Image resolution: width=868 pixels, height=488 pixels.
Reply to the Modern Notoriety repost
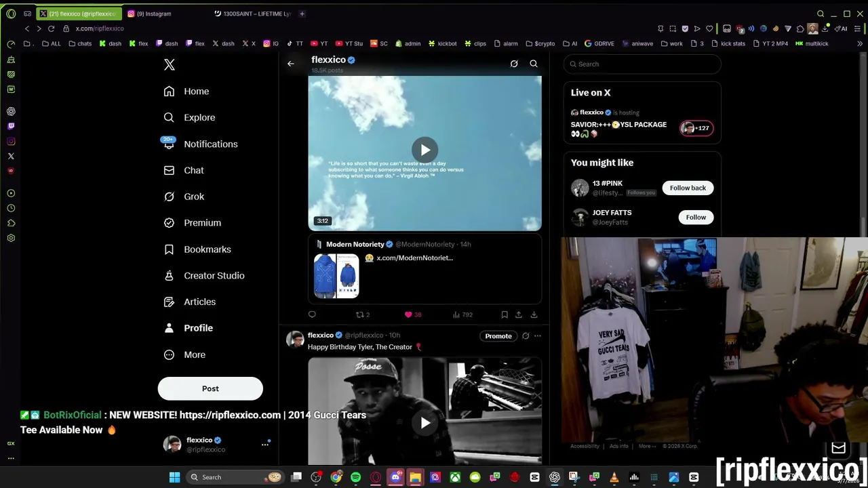312,314
